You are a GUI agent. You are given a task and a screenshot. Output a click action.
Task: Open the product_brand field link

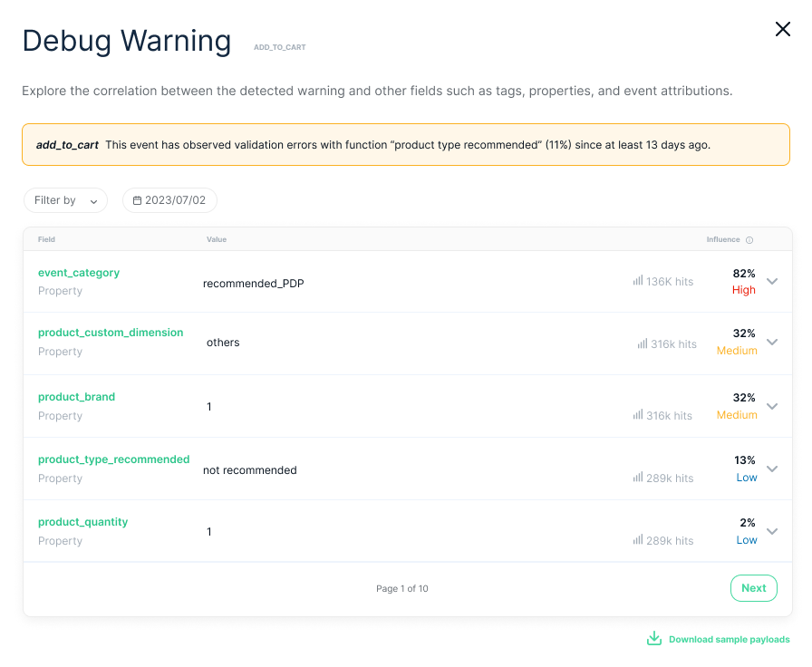point(76,397)
